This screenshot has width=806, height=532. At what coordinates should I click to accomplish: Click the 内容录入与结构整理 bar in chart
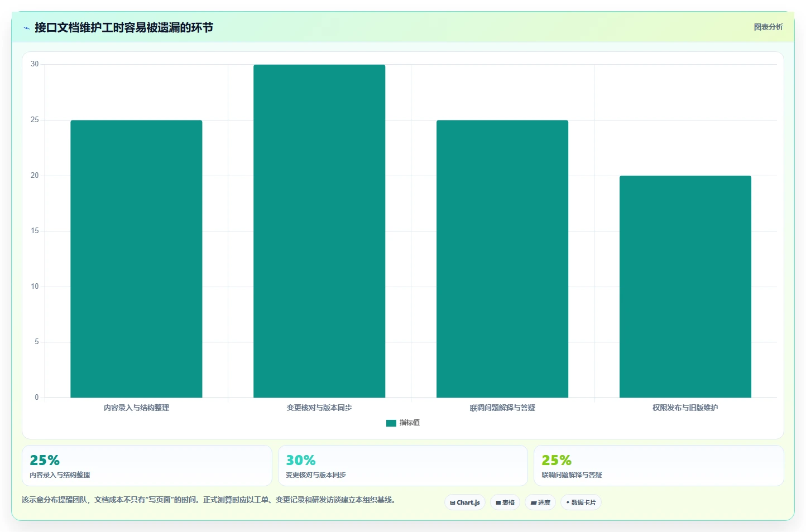click(x=136, y=259)
